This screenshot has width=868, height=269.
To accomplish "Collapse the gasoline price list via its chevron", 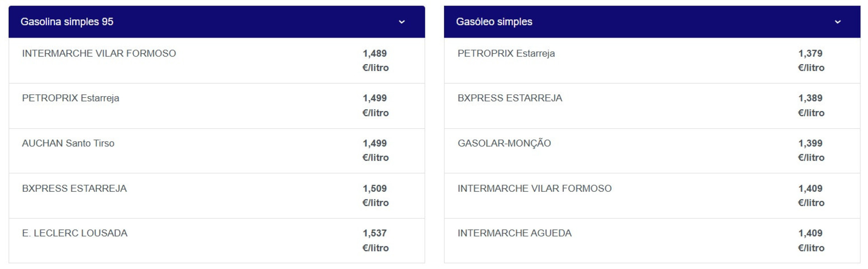I will click(x=402, y=21).
